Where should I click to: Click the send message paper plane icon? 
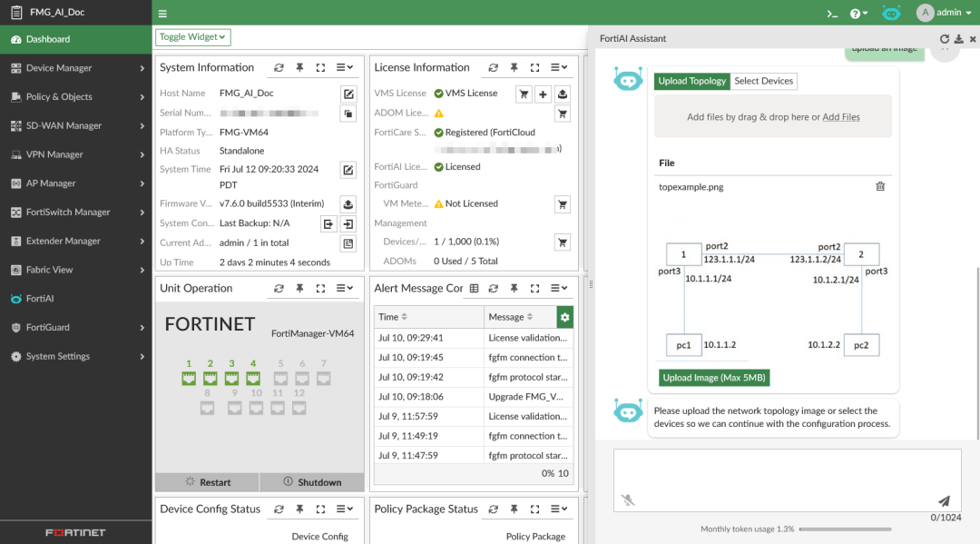(x=944, y=500)
